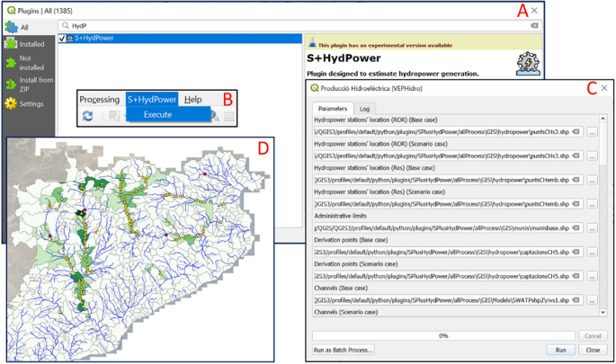The height and width of the screenshot is (364, 616).
Task: Close the Producció Hidroelèctrica dialog via Close button
Action: pyautogui.click(x=592, y=350)
